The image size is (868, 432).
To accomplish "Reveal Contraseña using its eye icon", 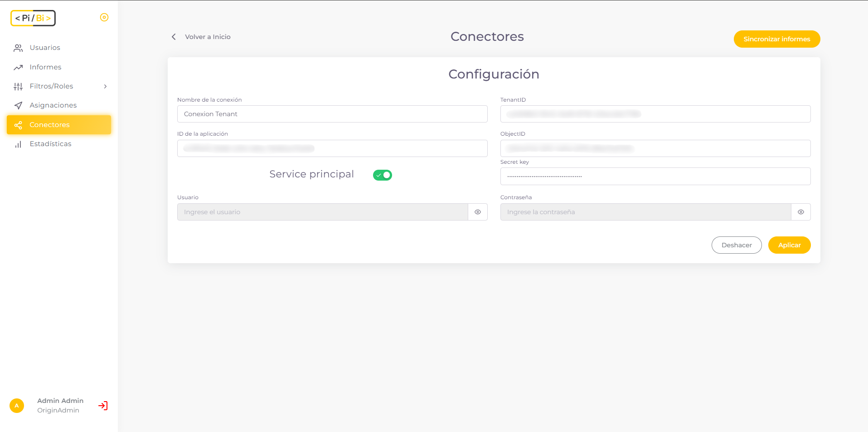I will tap(801, 212).
